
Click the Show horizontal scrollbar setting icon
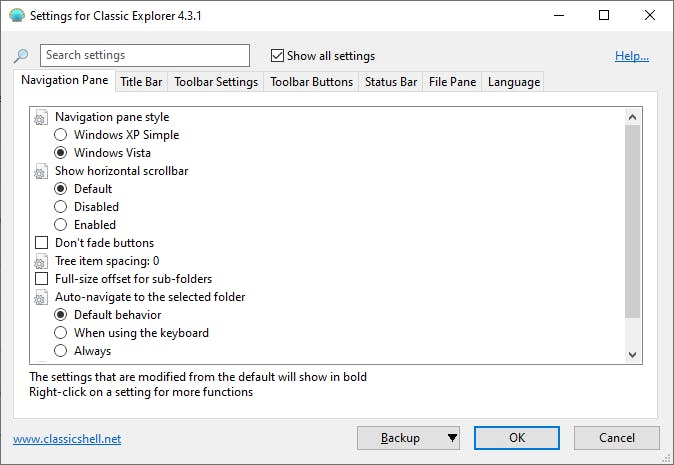(x=41, y=171)
